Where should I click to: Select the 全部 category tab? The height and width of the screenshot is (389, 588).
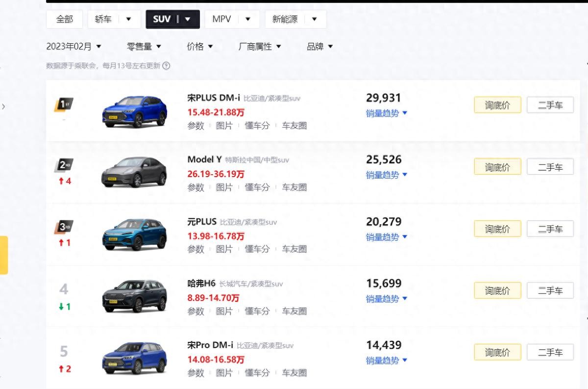(x=64, y=19)
